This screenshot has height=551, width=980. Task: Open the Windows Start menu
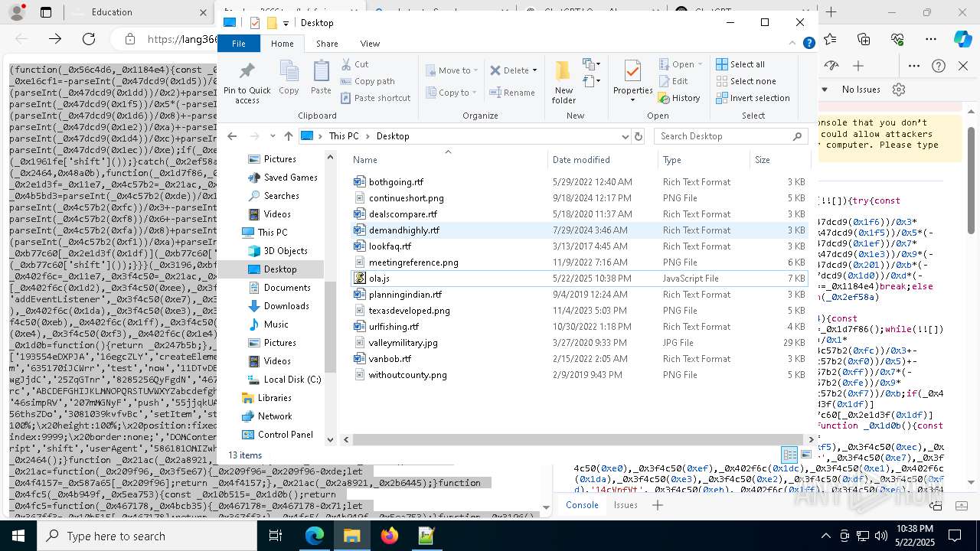coord(17,536)
